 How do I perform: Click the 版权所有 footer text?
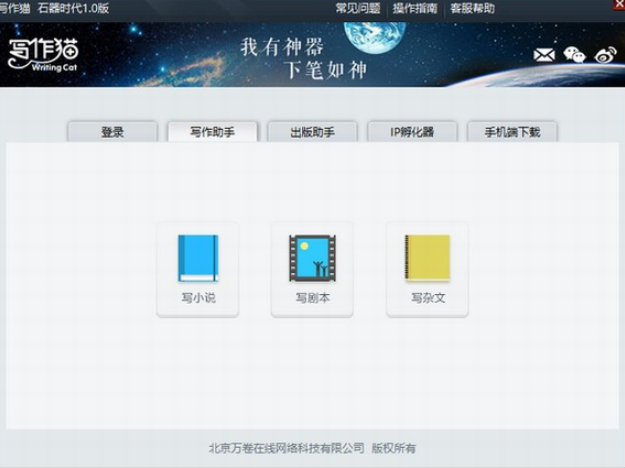click(393, 448)
